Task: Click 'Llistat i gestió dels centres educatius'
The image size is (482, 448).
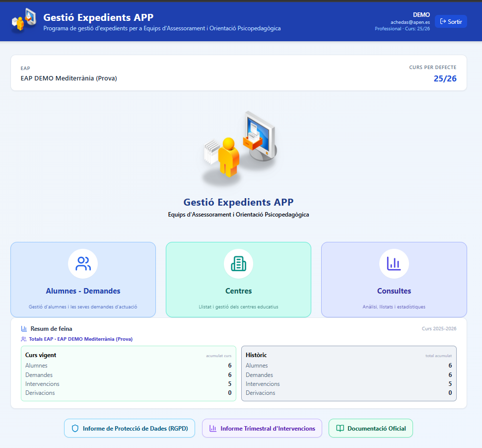Action: click(x=239, y=306)
